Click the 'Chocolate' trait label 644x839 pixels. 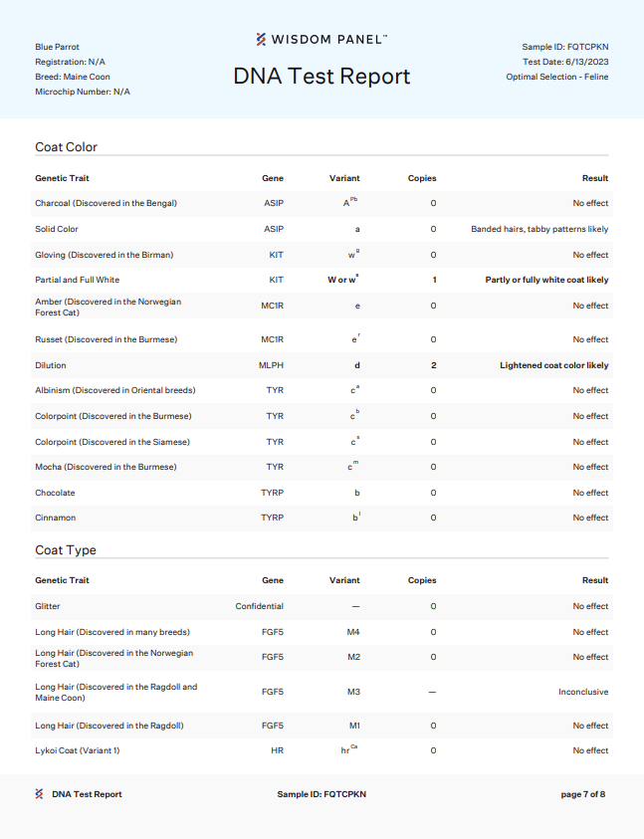55,493
